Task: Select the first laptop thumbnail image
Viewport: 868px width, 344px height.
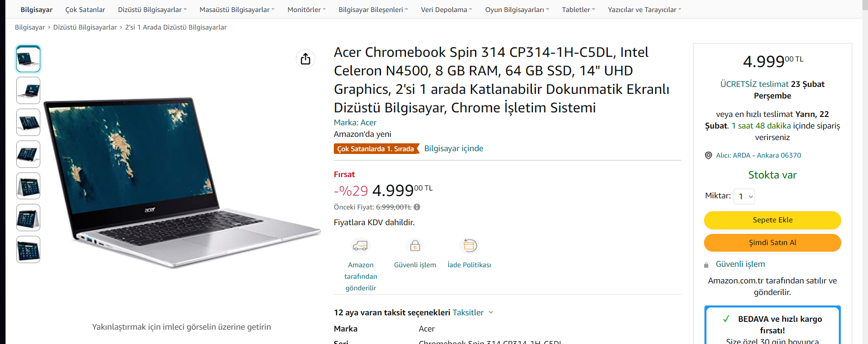Action: coord(28,59)
